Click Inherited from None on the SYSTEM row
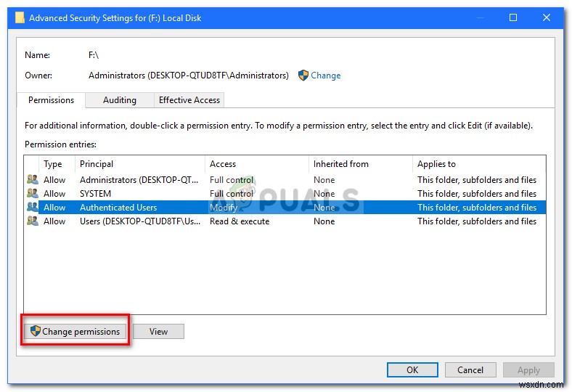The width and height of the screenshot is (572, 392). (x=324, y=194)
